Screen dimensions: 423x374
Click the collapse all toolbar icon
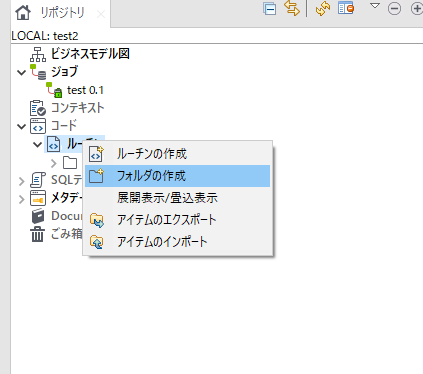(269, 9)
